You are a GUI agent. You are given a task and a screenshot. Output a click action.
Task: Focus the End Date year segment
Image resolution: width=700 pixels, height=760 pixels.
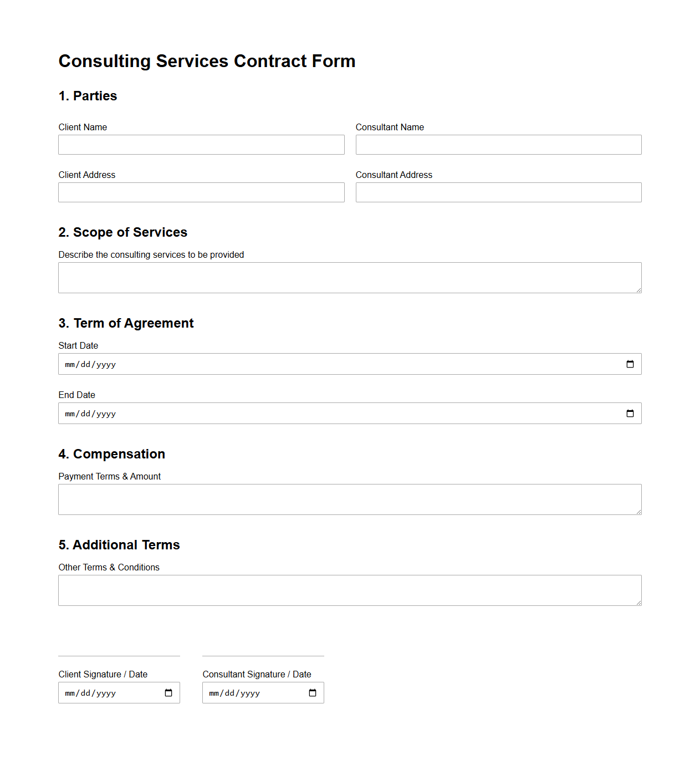point(106,413)
